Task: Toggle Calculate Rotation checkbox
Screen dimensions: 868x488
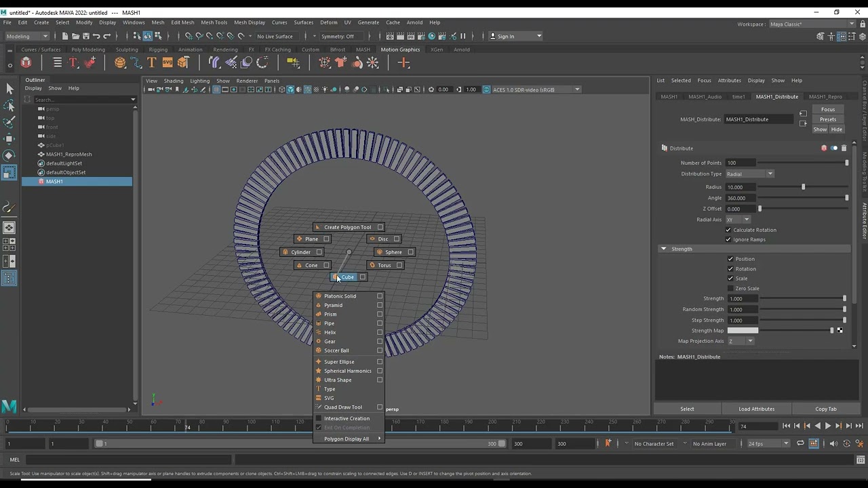Action: tap(728, 230)
